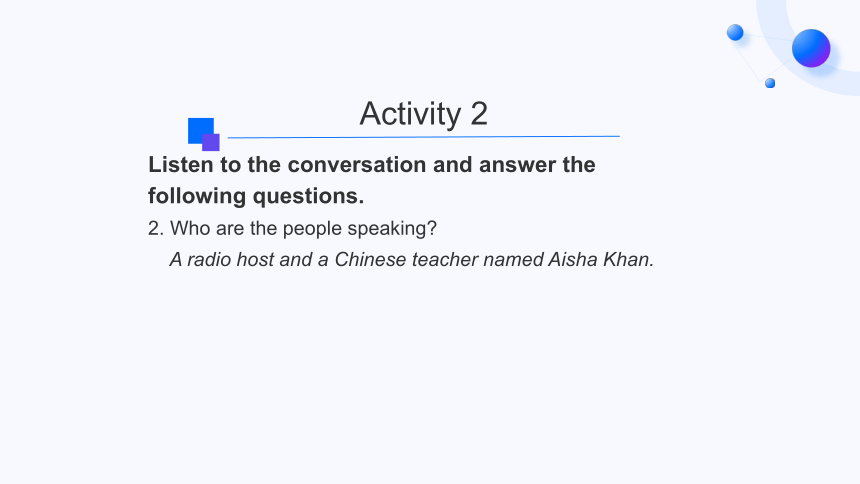The image size is (860, 484).
Task: Click the italic word "named" in the answer
Action: coord(513,260)
